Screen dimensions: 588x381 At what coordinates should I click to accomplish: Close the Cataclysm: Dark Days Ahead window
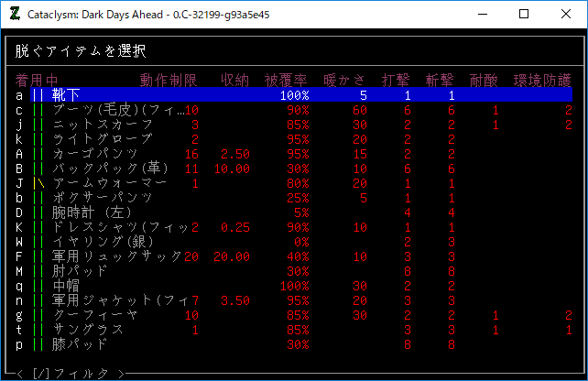coord(566,15)
